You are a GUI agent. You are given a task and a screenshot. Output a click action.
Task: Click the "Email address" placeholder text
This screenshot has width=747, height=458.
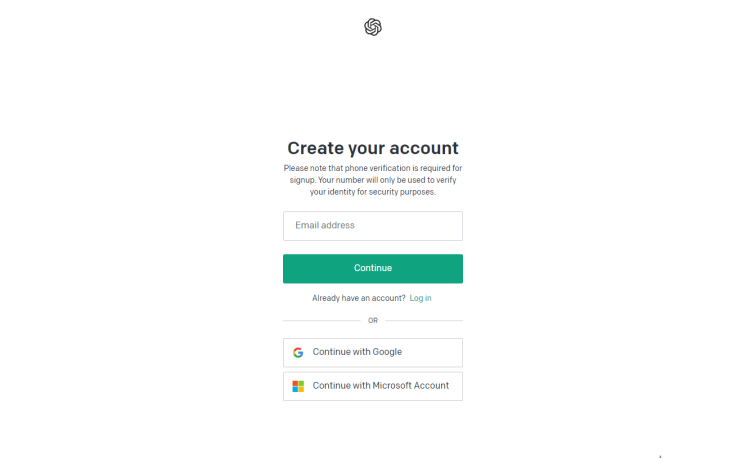(x=325, y=226)
